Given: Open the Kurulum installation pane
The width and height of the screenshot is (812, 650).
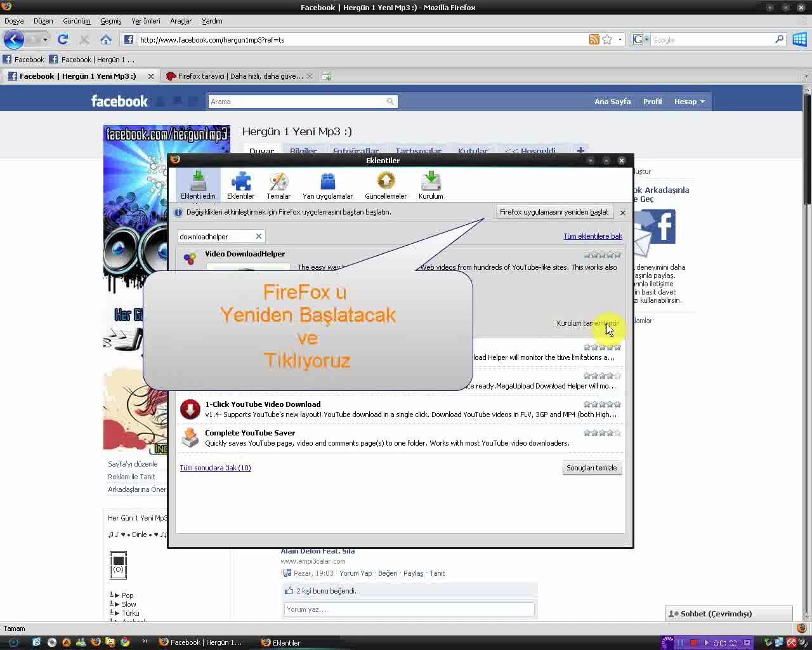Looking at the screenshot, I should coord(431,185).
